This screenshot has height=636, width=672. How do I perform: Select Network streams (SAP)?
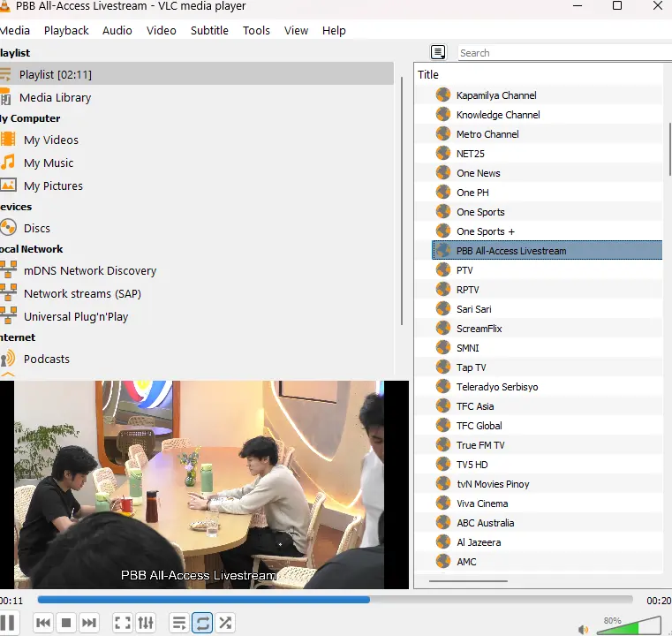(197, 293)
